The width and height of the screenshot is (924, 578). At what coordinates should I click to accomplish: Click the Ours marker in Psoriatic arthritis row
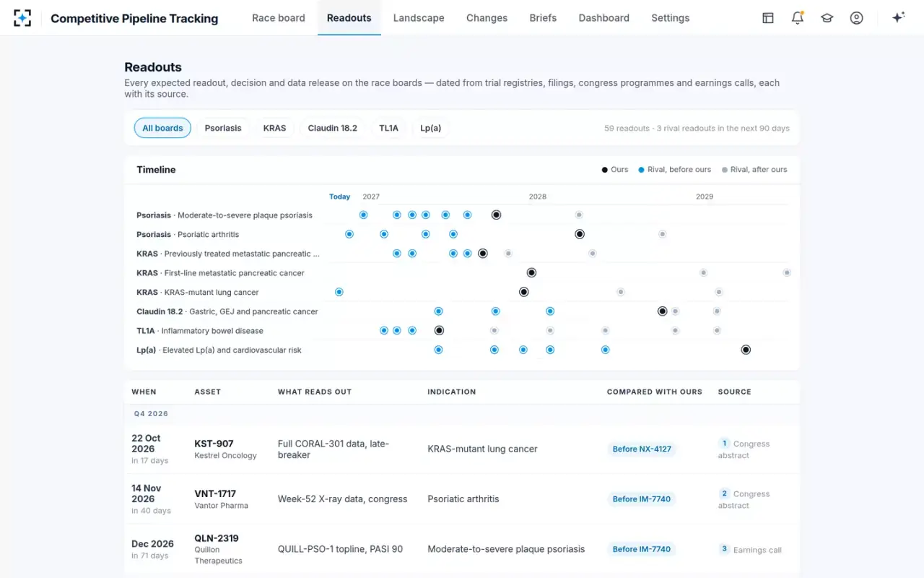580,234
